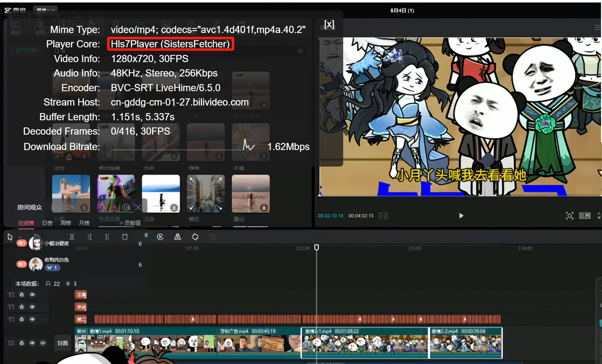This screenshot has height=364, width=602.
Task: Split the clip at the playhead
Action: coord(72,237)
